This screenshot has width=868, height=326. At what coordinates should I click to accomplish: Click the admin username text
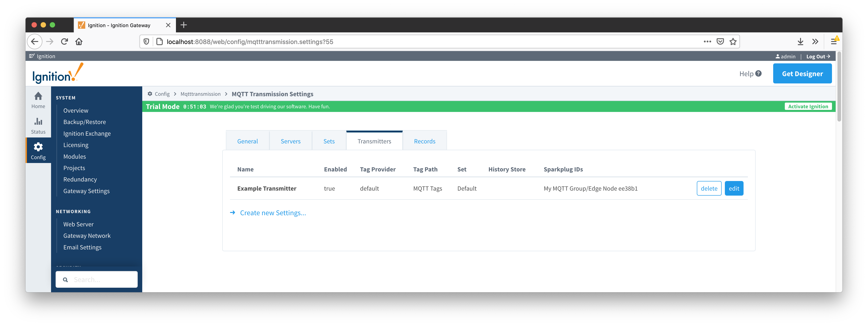coord(788,56)
